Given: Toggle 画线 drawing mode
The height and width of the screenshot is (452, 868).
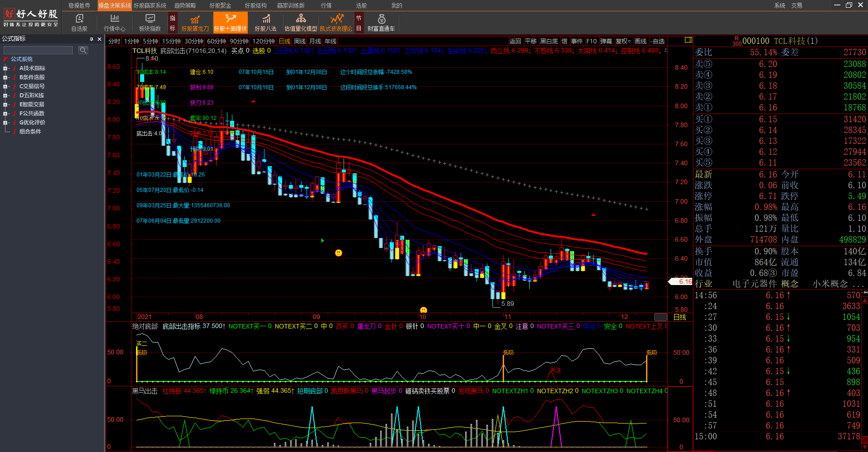Looking at the screenshot, I should (x=641, y=41).
